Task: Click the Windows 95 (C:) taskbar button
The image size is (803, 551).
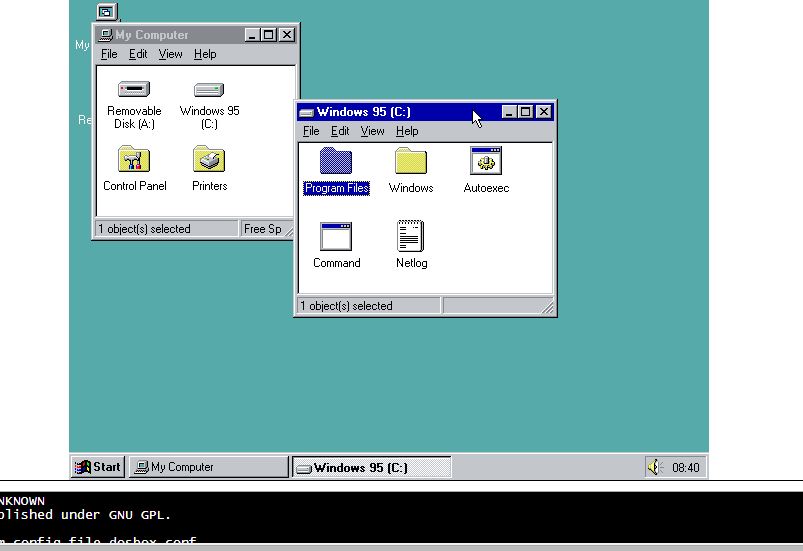Action: coord(370,467)
